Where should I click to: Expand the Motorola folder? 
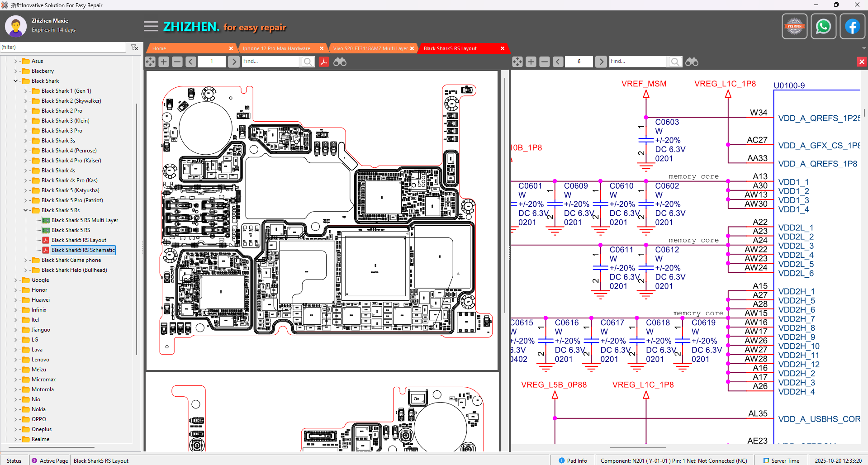tap(16, 389)
